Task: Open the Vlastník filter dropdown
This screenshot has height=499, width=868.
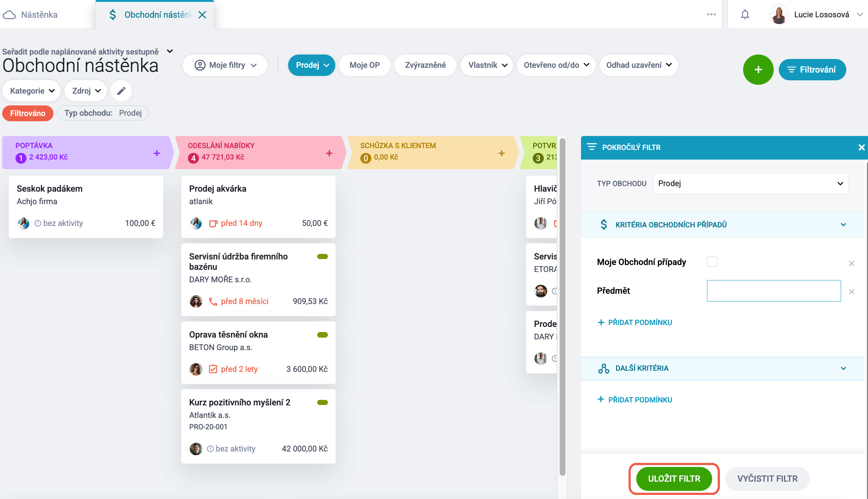Action: tap(487, 65)
